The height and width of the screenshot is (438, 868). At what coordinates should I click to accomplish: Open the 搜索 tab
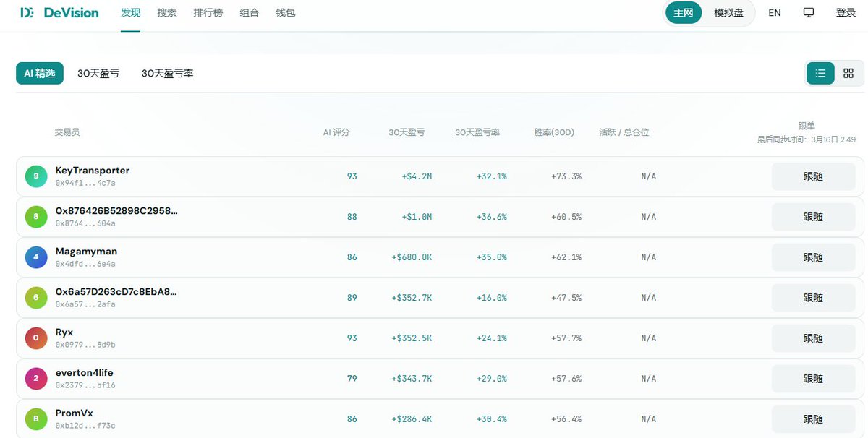[167, 13]
